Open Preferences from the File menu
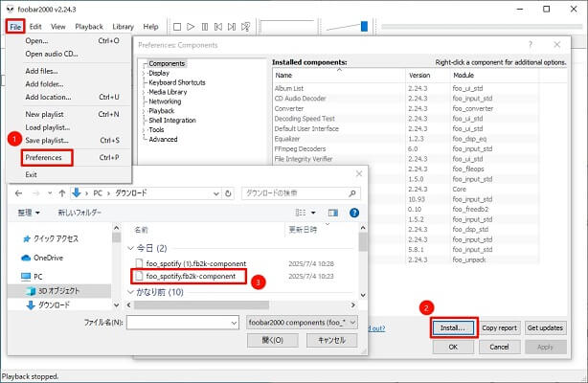 click(69, 158)
